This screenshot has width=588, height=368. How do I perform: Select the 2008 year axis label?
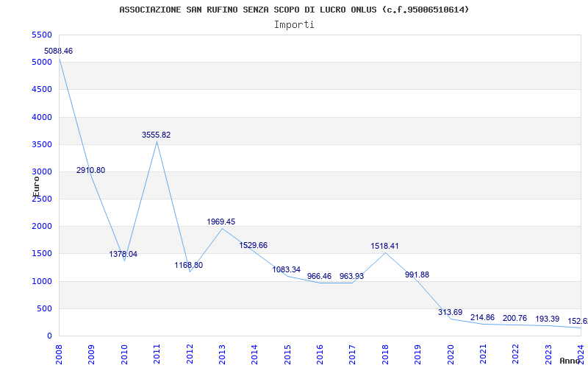pyautogui.click(x=59, y=354)
